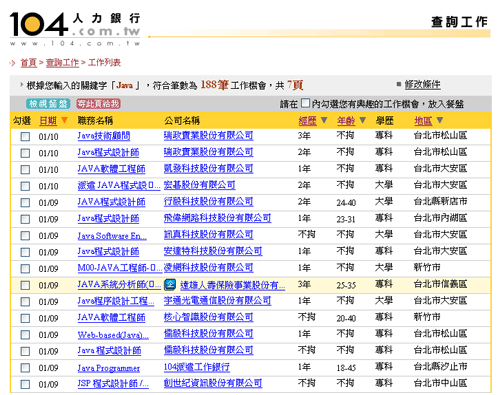This screenshot has height=395, width=500.
Task: Click the 檢視餐盤 button
Action: 48,104
